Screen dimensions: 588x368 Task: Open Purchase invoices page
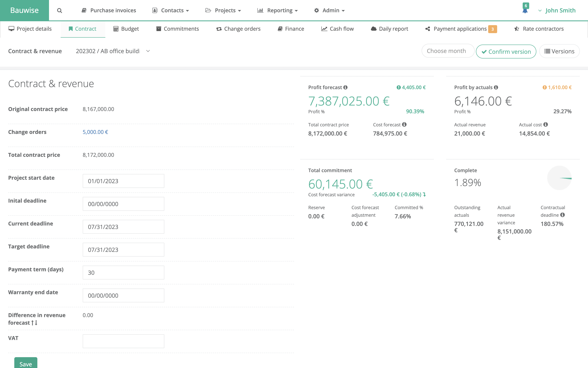tap(109, 10)
